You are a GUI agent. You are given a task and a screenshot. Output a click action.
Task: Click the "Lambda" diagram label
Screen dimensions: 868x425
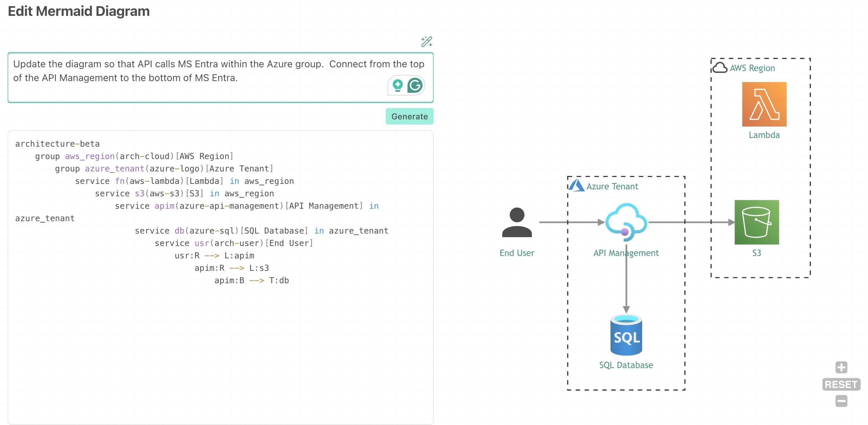pyautogui.click(x=764, y=135)
